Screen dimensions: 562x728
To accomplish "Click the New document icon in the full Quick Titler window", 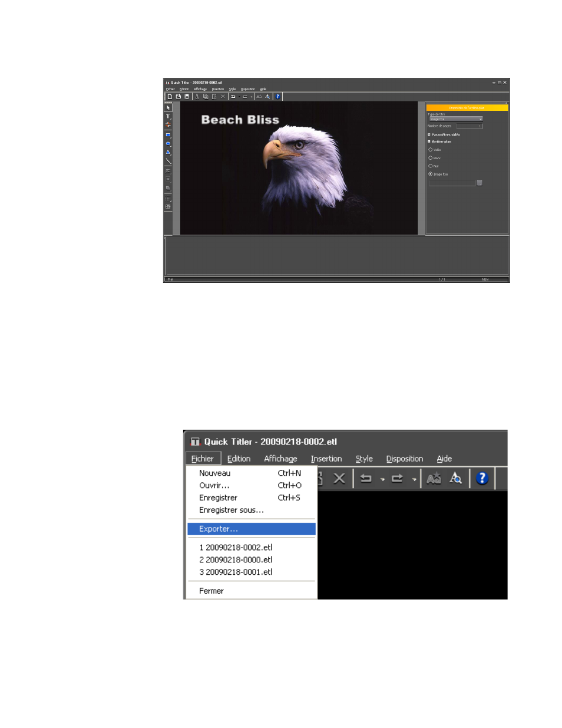I will tap(170, 96).
